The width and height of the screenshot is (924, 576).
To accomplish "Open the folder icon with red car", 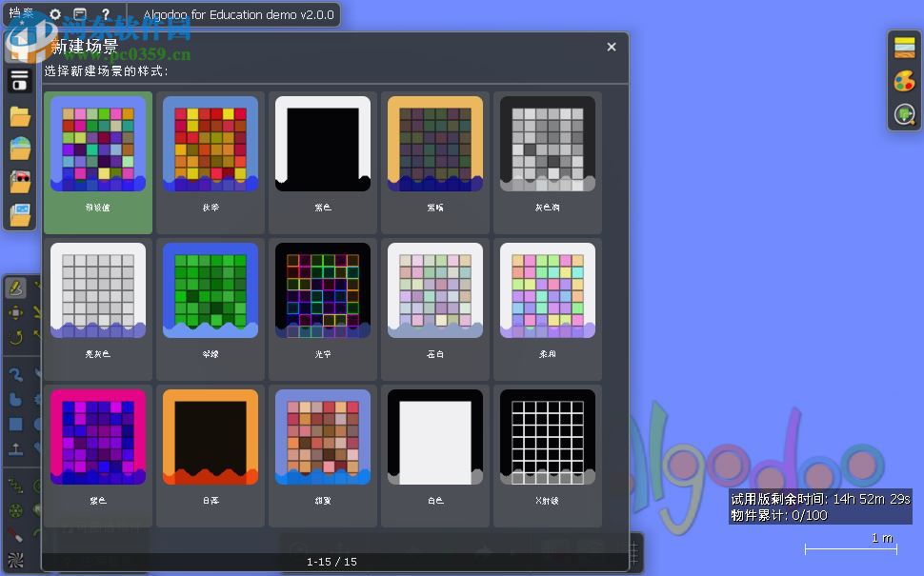I will (x=20, y=182).
